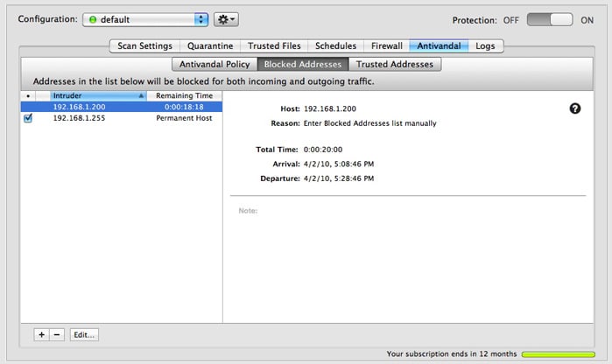Sort by the Intruder column header
Screen dimensions: 612x364
(x=98, y=95)
